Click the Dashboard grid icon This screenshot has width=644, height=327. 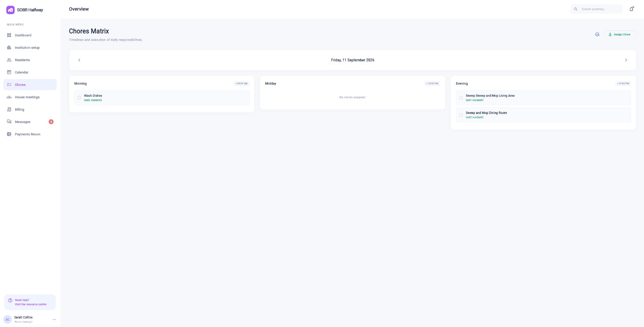click(9, 35)
